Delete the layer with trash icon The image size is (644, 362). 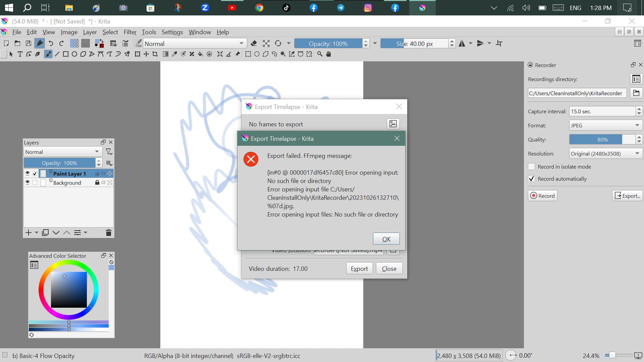pyautogui.click(x=108, y=233)
